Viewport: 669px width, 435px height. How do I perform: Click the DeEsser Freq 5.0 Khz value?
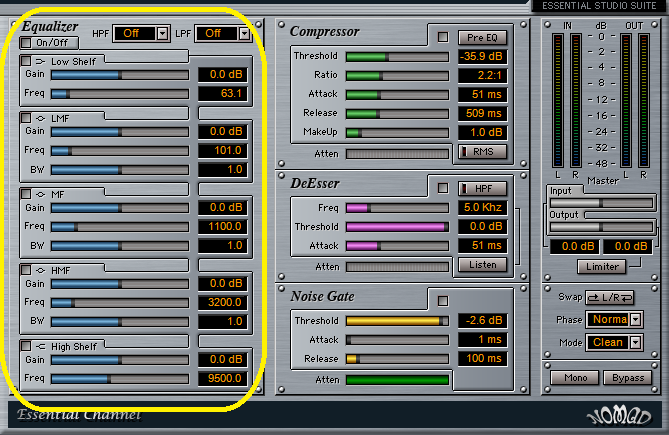coord(483,208)
